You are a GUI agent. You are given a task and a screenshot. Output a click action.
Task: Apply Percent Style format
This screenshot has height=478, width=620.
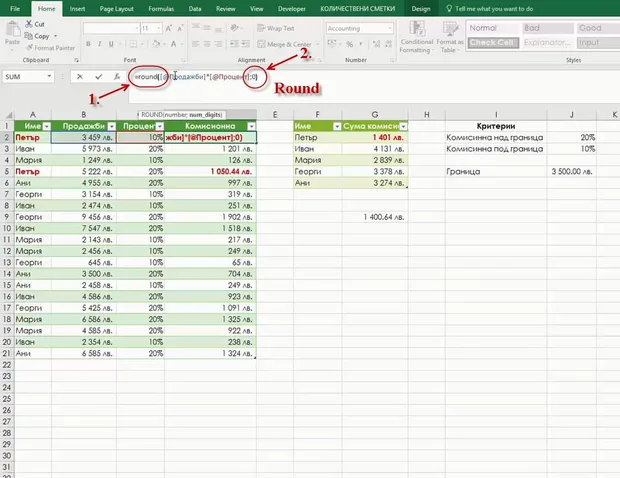[350, 44]
